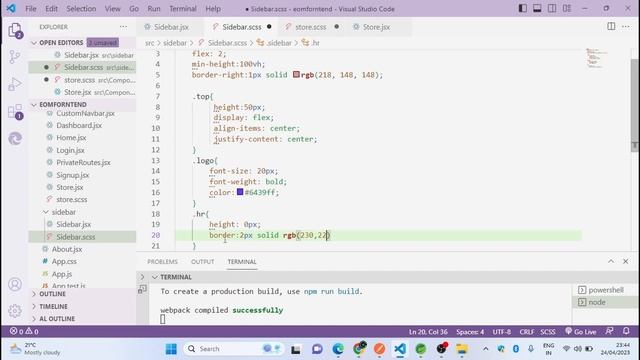The height and width of the screenshot is (360, 640).
Task: Click the rgb(218, 148, 148) color swatch
Action: 296,75
